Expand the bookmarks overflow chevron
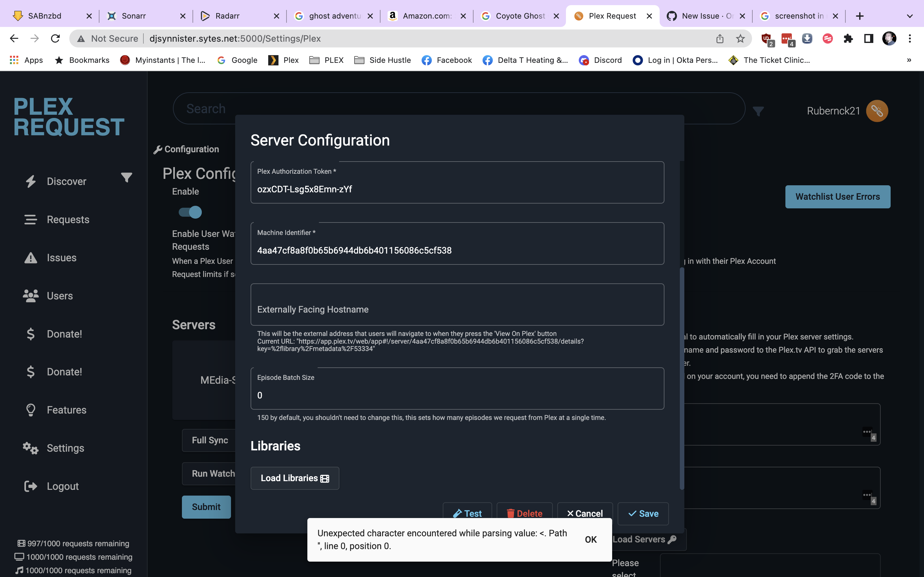The height and width of the screenshot is (577, 924). tap(909, 60)
